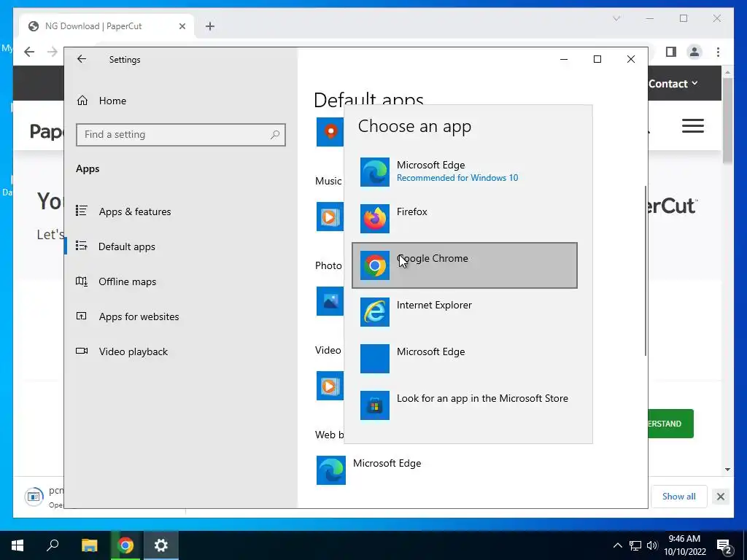Click the Find a setting search box
Viewport: 747px width, 560px height.
click(x=181, y=135)
